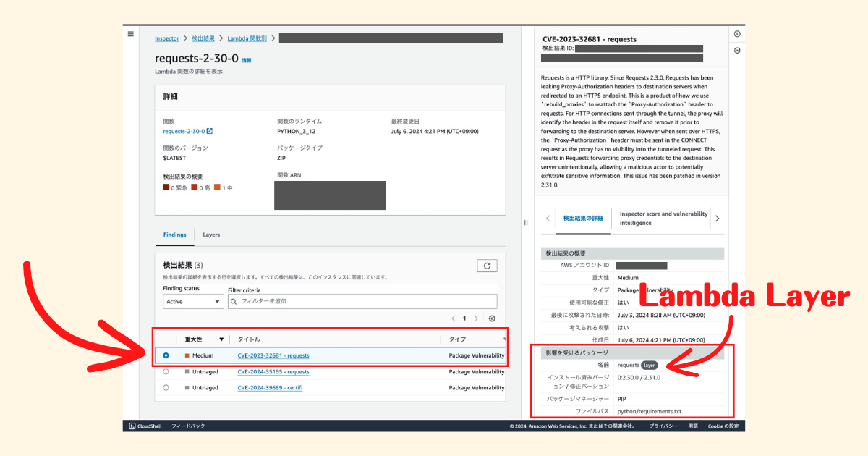
Task: Click the PIP package manager value
Action: coord(622,398)
